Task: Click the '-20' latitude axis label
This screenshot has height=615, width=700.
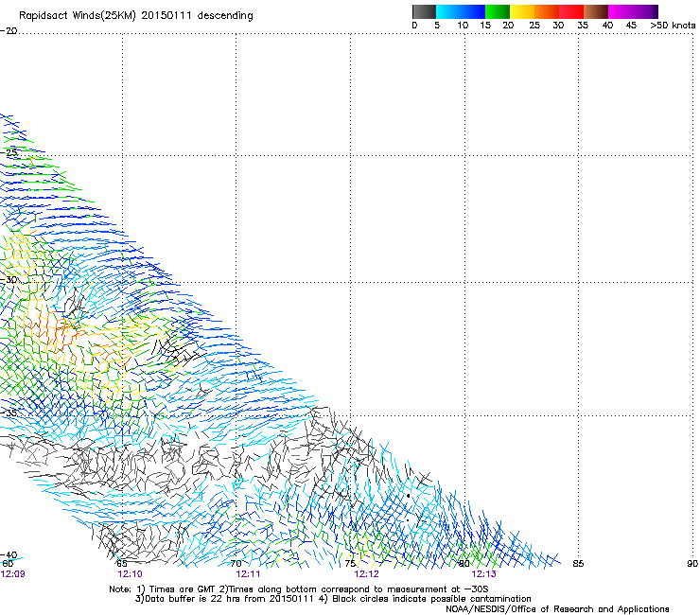Action: [x=9, y=31]
